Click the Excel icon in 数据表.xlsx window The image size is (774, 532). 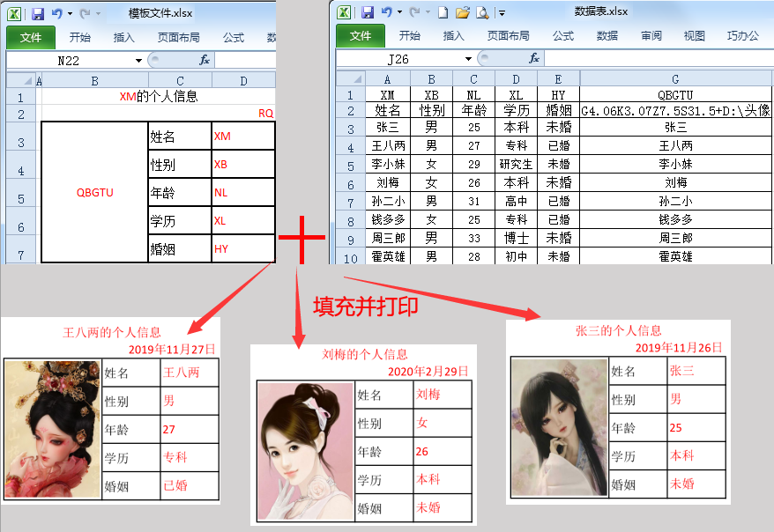344,12
